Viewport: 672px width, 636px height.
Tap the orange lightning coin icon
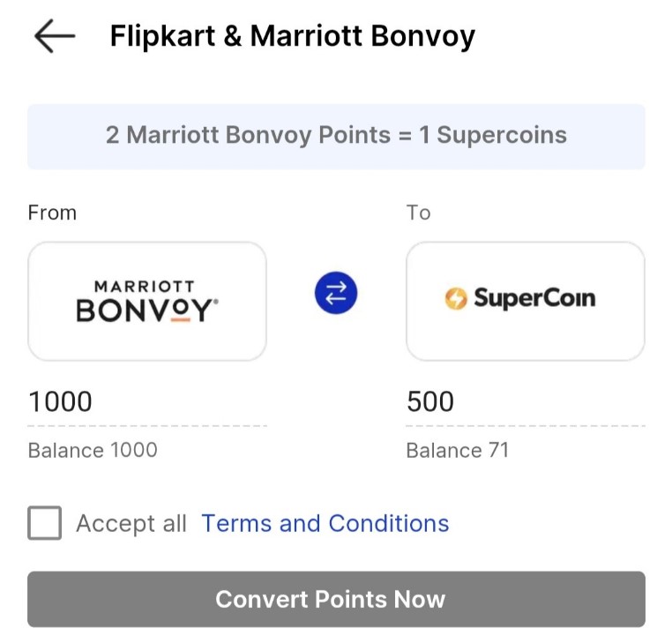pyautogui.click(x=455, y=299)
